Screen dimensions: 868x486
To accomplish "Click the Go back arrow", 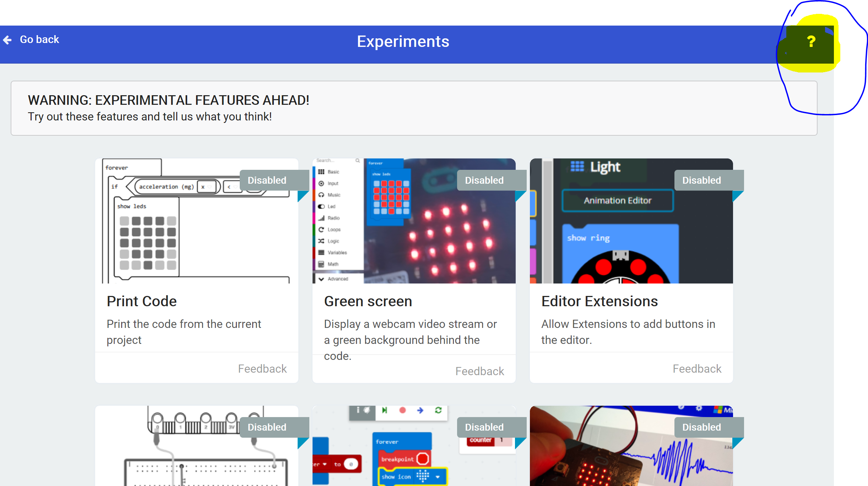I will pos(7,39).
